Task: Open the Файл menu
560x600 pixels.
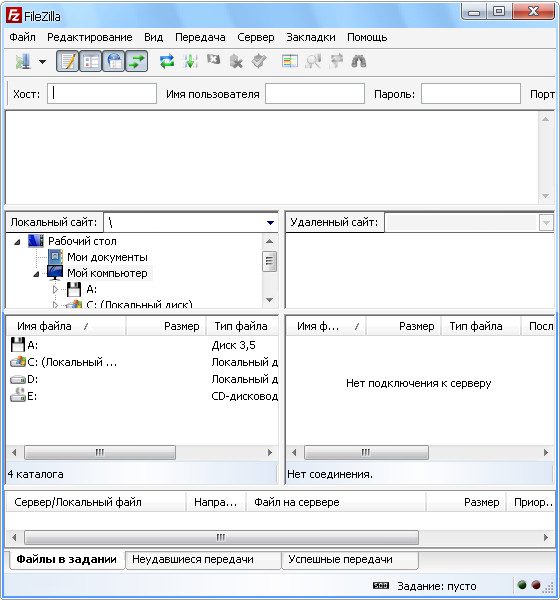Action: (x=22, y=37)
